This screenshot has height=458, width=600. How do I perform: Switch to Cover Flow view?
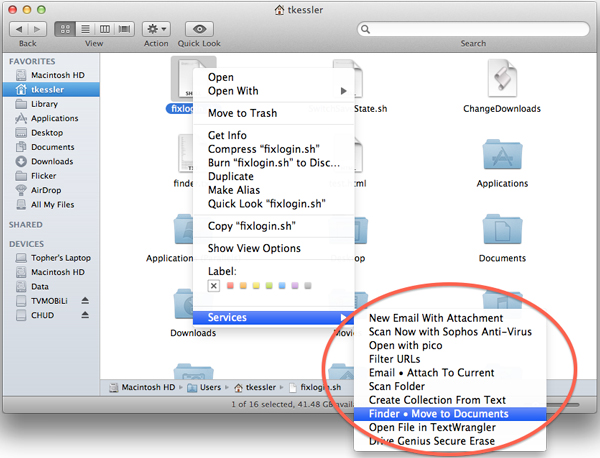[x=125, y=29]
